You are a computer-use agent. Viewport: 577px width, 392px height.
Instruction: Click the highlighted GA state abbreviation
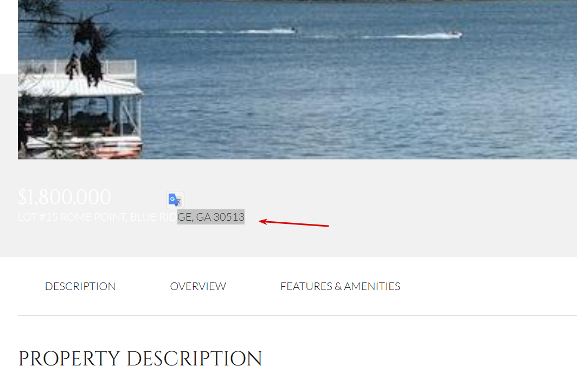[203, 217]
